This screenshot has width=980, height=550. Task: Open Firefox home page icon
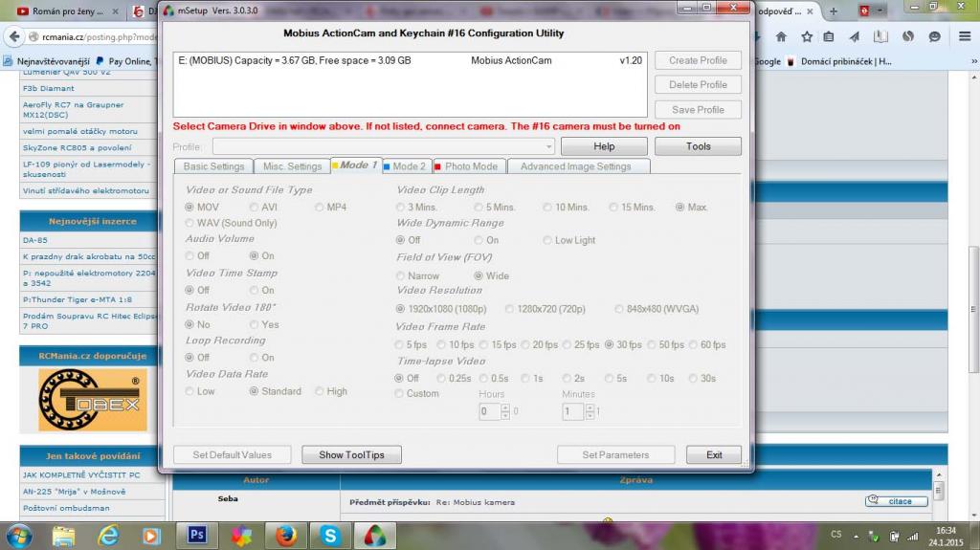click(781, 37)
